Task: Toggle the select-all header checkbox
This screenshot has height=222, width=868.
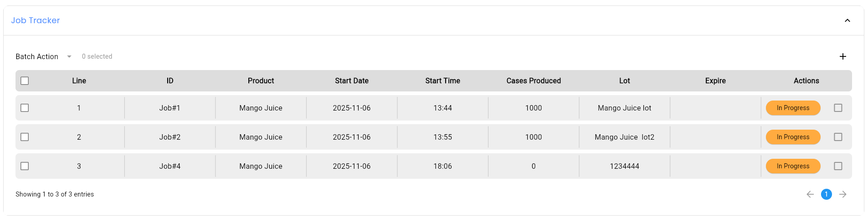Action: click(25, 81)
